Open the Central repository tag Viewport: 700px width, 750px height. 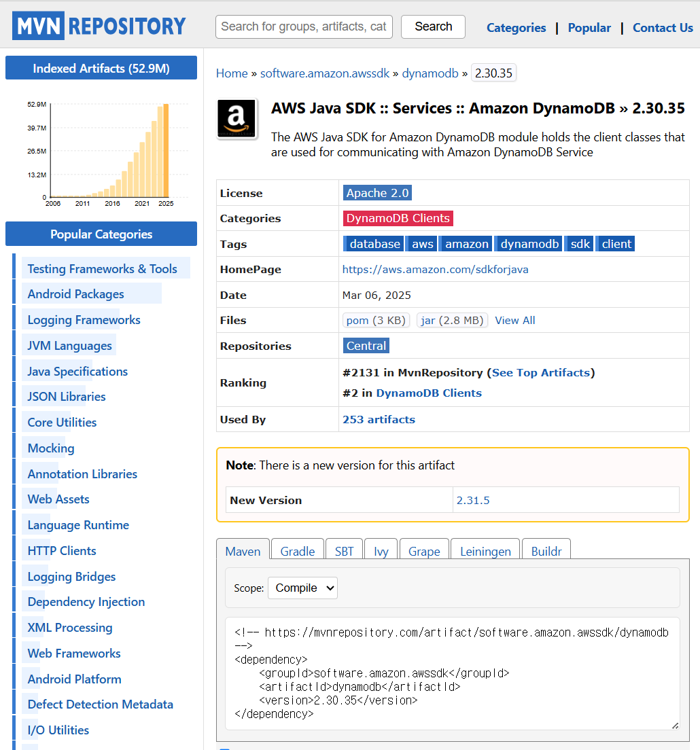pyautogui.click(x=366, y=346)
